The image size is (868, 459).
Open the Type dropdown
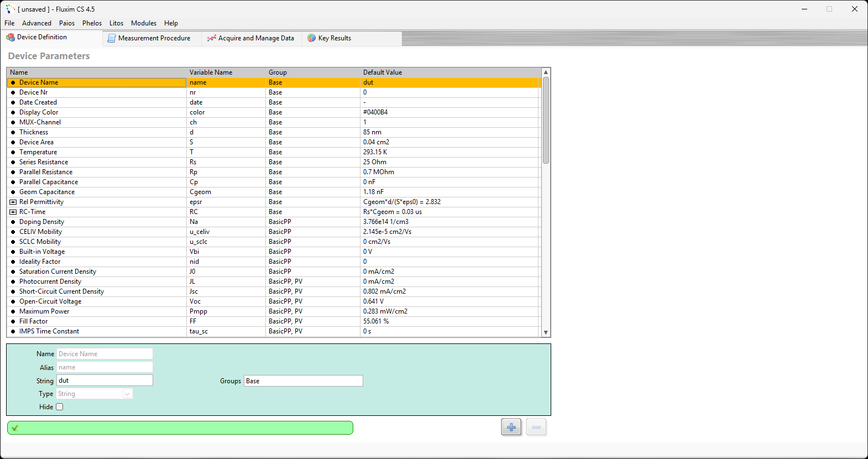[127, 394]
